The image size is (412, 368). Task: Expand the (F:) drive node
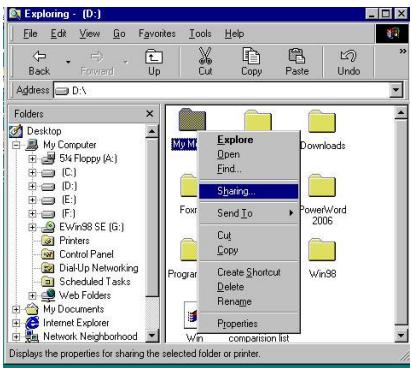[x=32, y=213]
